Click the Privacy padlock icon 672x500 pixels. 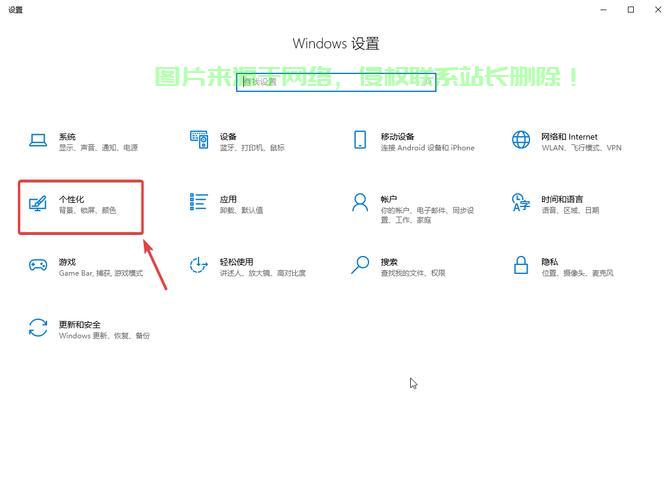[521, 265]
